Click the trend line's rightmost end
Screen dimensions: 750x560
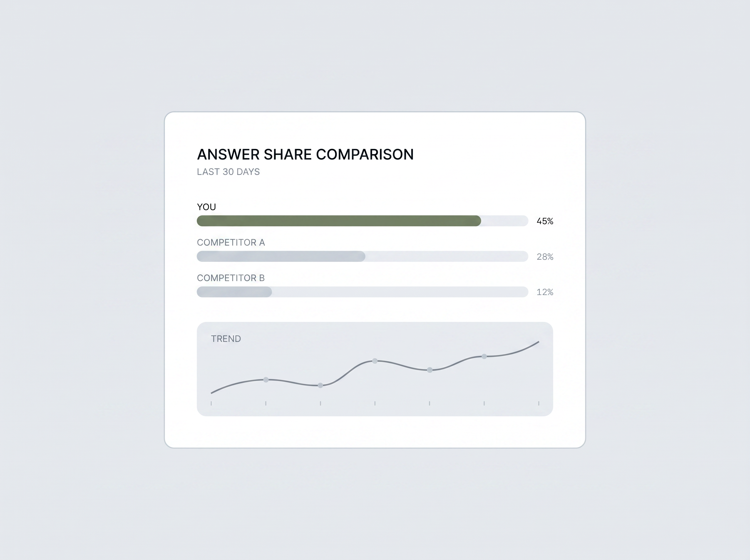coord(538,342)
